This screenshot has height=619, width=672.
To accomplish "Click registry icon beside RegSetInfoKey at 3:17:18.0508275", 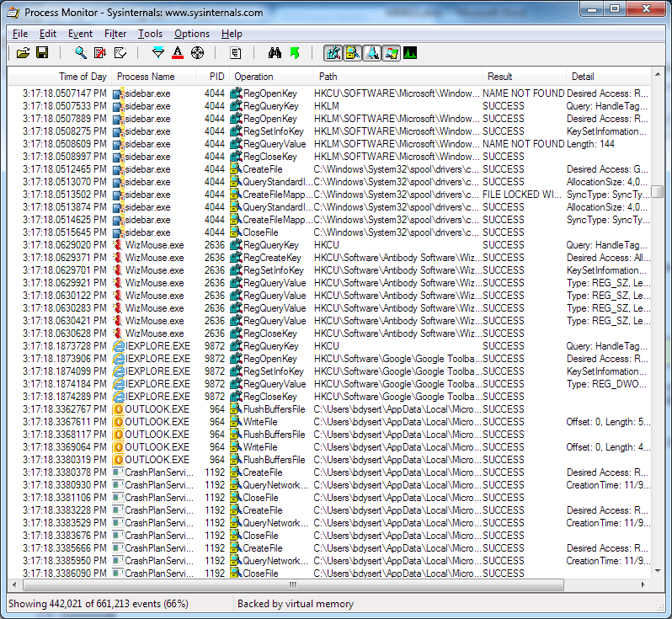I will 236,131.
